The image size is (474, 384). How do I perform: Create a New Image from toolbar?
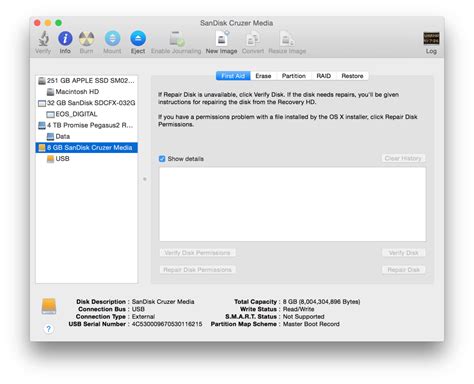(x=221, y=39)
